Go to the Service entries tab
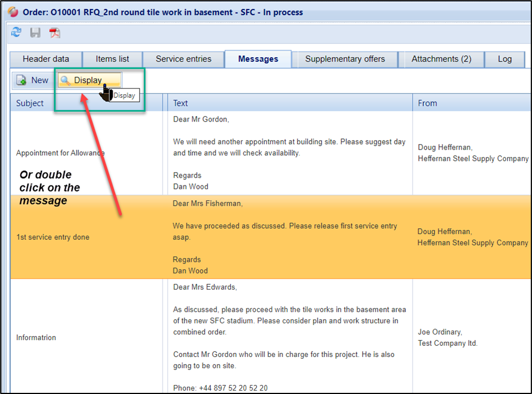This screenshot has width=532, height=394. (183, 59)
